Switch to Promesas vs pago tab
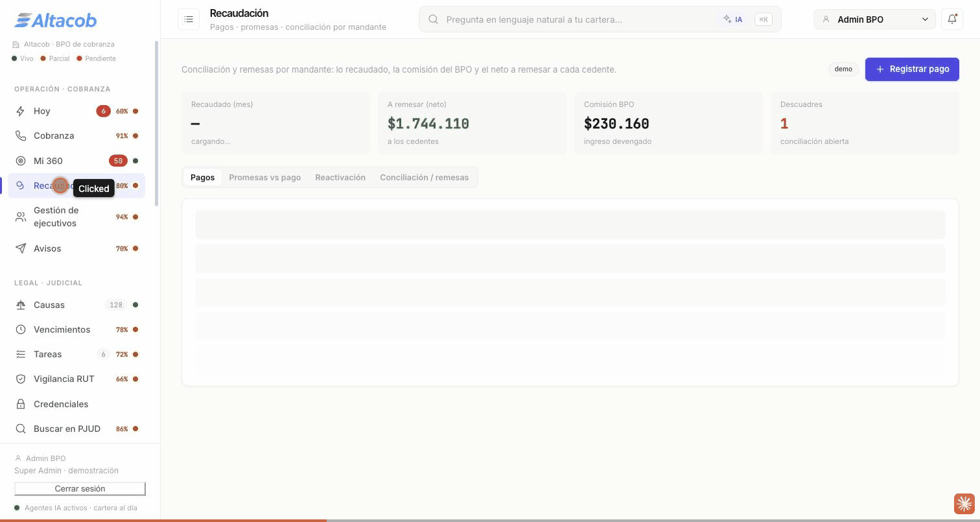Image resolution: width=980 pixels, height=522 pixels. pos(264,177)
